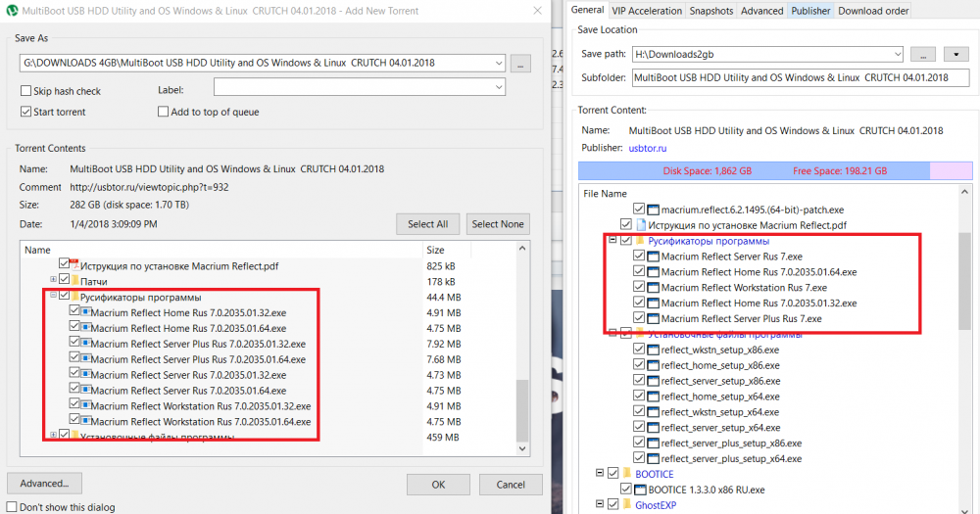Confirm with the OK button
This screenshot has width=980, height=514.
click(x=438, y=485)
